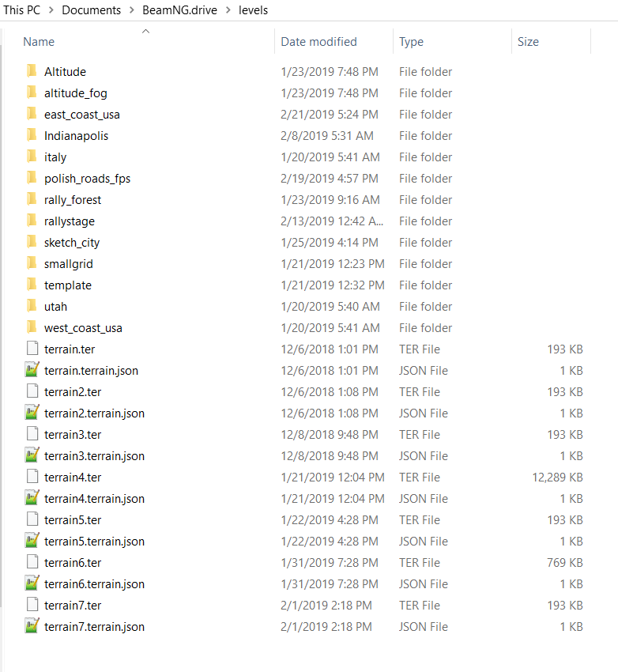Click levels in the breadcrumb path
The width and height of the screenshot is (618, 672).
pyautogui.click(x=253, y=9)
